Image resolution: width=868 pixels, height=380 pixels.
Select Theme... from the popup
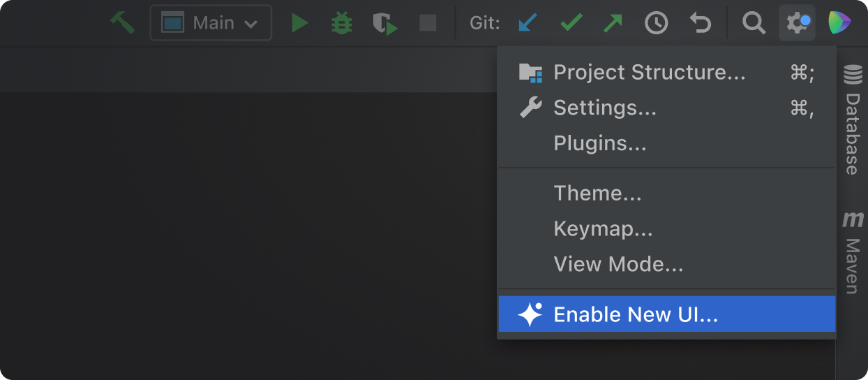[x=597, y=193]
